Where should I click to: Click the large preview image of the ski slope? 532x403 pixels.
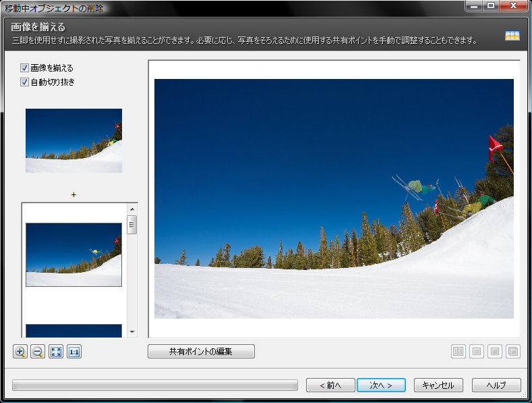tap(334, 198)
